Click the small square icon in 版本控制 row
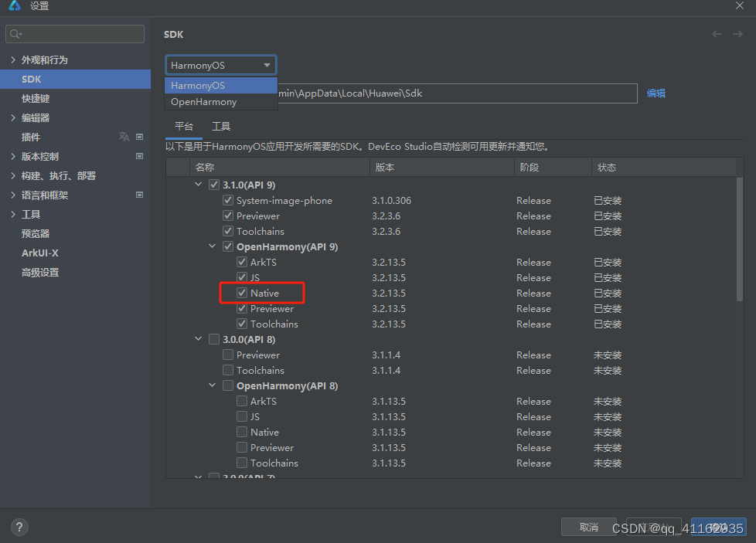The image size is (756, 543). [139, 156]
